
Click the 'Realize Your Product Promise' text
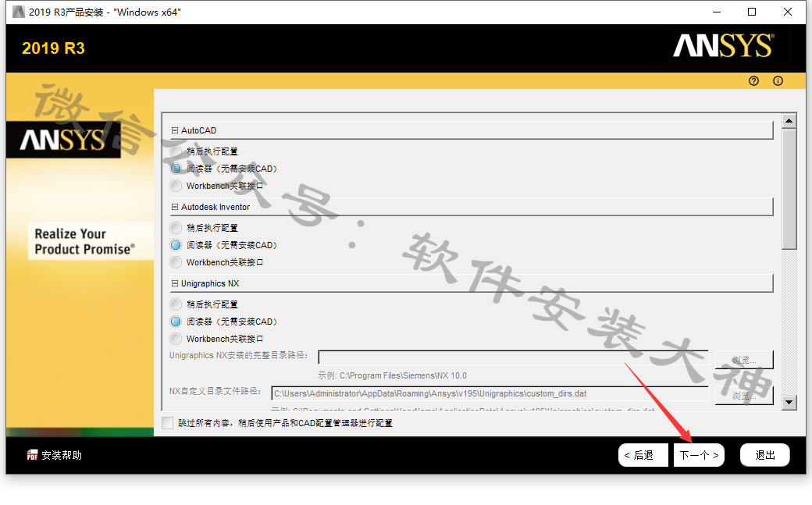(x=85, y=241)
